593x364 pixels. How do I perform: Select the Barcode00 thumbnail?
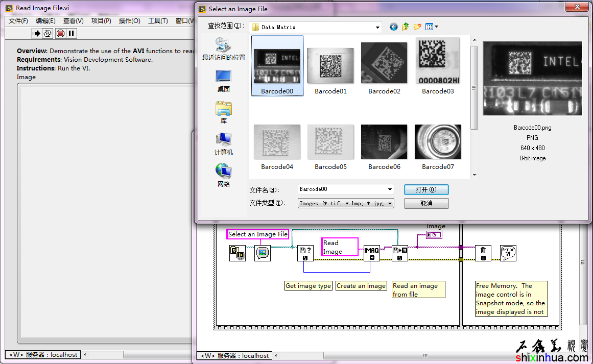click(x=277, y=66)
